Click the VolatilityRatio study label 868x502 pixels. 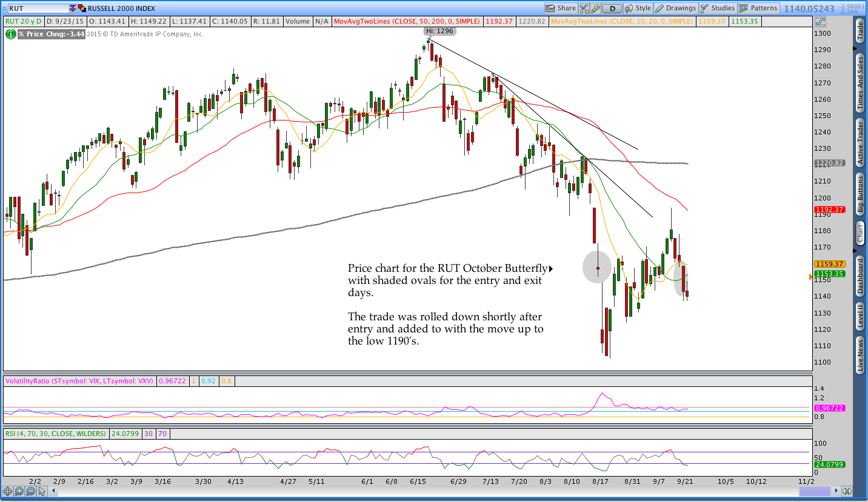(79, 381)
